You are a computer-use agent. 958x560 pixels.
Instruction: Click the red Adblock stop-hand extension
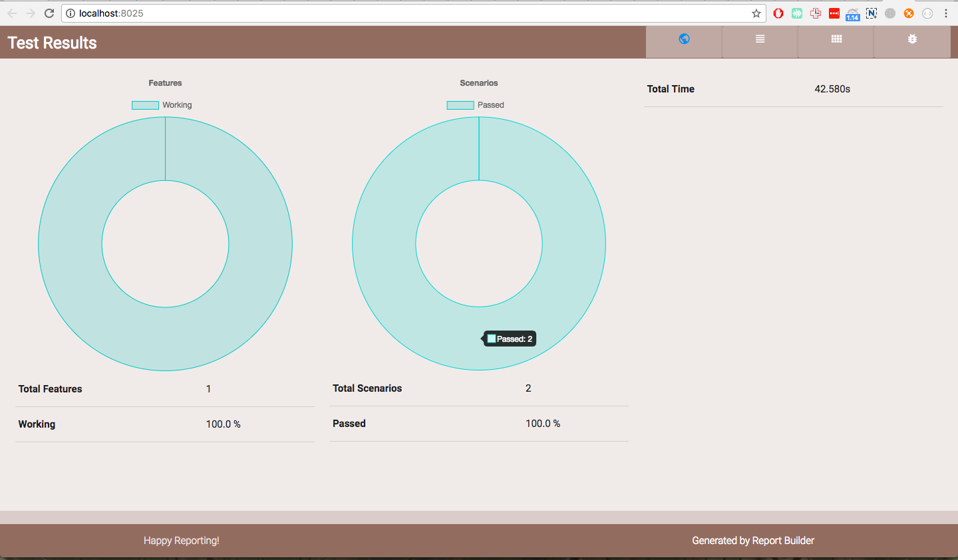pyautogui.click(x=778, y=13)
